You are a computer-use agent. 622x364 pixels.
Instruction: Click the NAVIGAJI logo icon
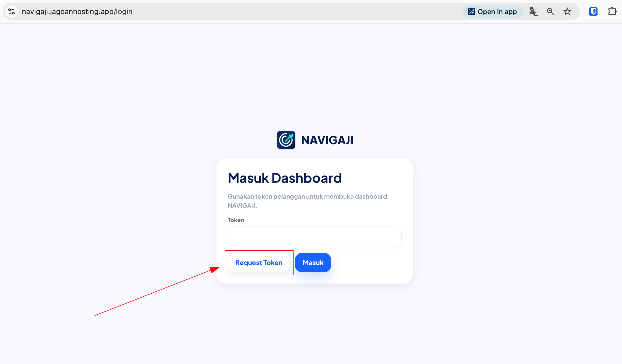tap(286, 140)
